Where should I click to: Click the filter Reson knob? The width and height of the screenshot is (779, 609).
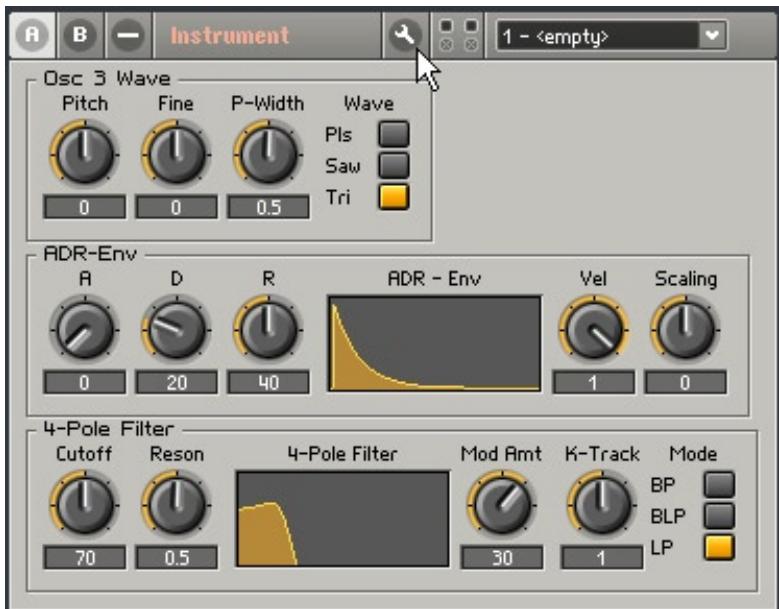click(176, 504)
